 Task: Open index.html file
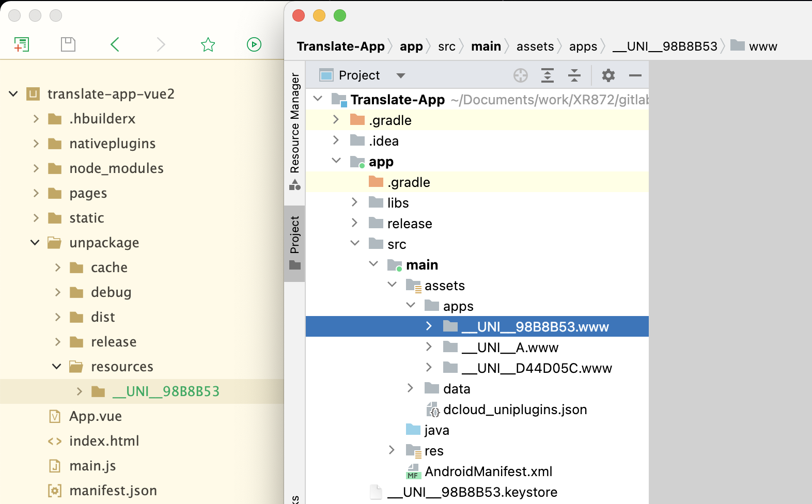104,441
